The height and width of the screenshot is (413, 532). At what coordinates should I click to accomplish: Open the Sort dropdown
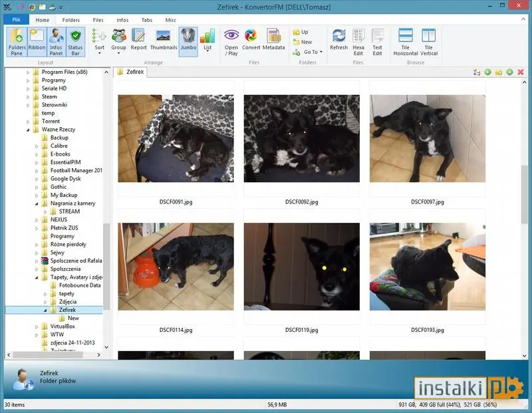tap(99, 42)
